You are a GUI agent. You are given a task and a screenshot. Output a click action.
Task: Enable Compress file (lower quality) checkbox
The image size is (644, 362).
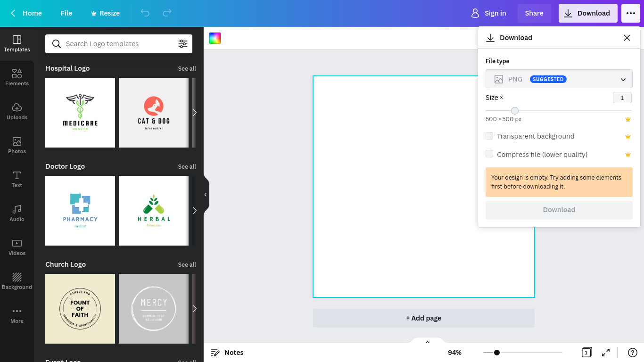point(489,154)
